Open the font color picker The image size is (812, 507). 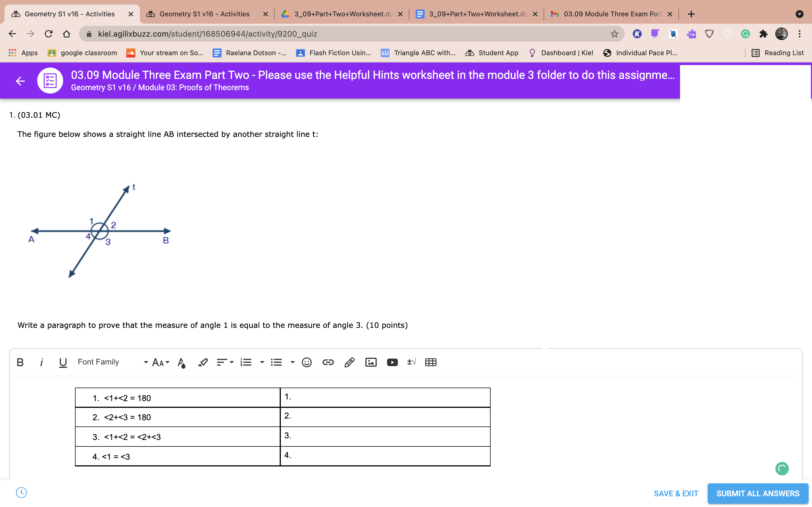tap(181, 362)
